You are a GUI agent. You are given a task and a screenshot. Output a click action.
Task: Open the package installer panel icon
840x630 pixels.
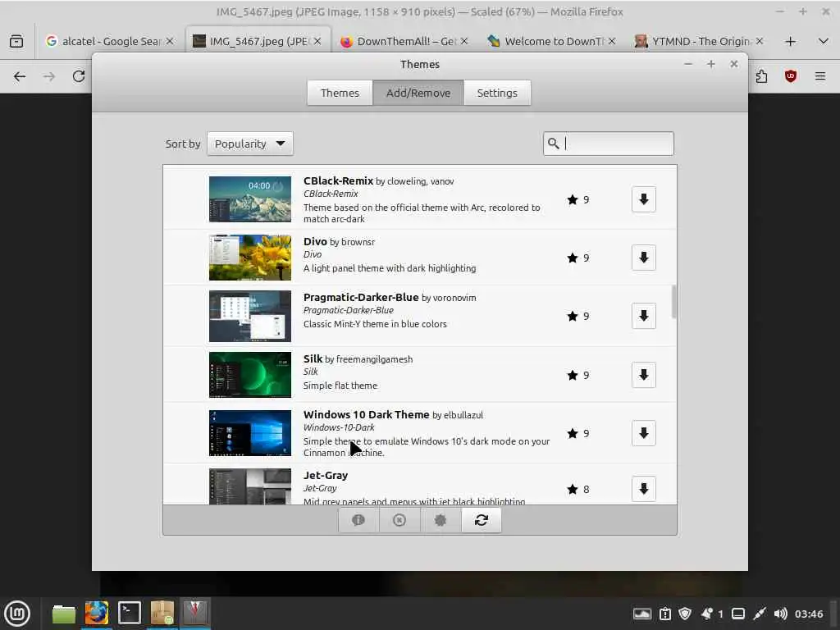pyautogui.click(x=162, y=614)
